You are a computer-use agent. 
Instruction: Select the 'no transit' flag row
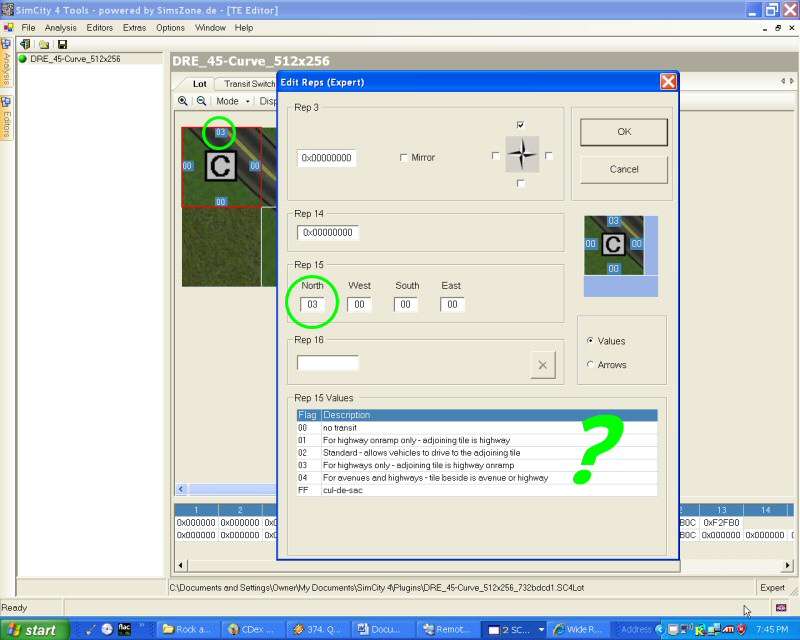tap(477, 428)
